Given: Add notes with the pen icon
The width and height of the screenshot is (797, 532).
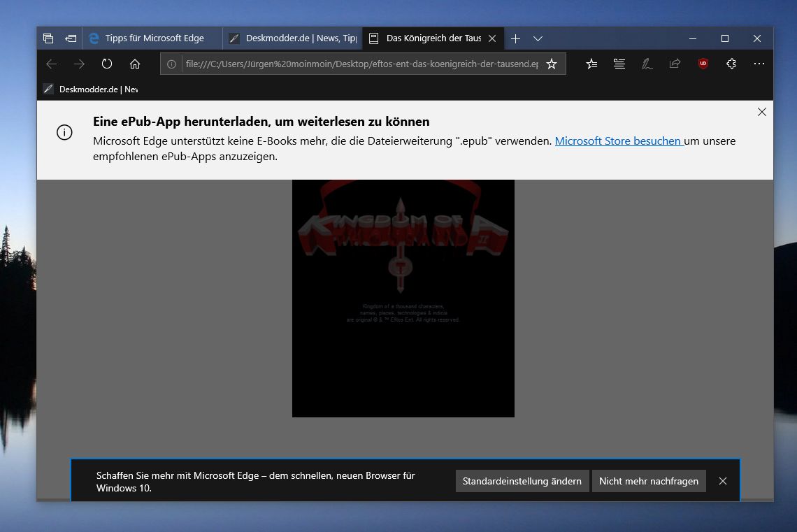Looking at the screenshot, I should 647,64.
